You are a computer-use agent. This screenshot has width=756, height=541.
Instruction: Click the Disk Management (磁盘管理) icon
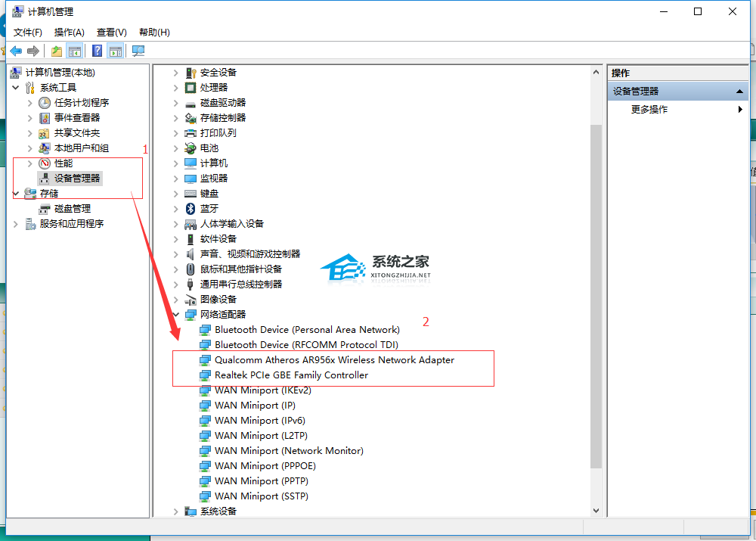(x=45, y=209)
